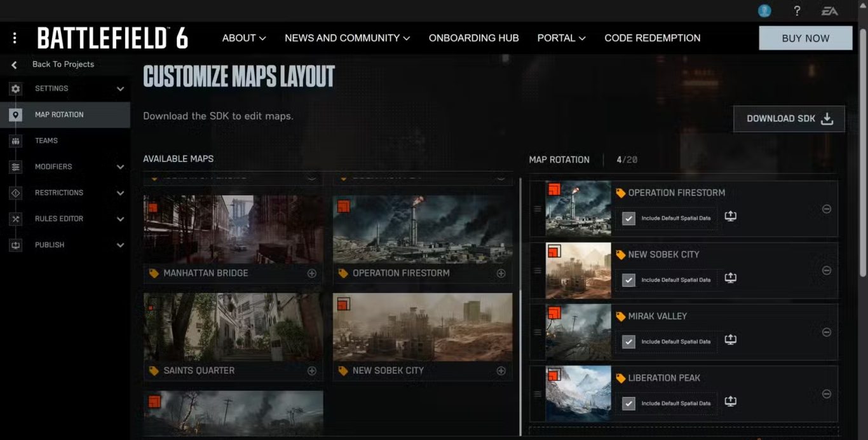Toggle Default Spatial Data checkbox for New Sobek City

click(x=628, y=280)
